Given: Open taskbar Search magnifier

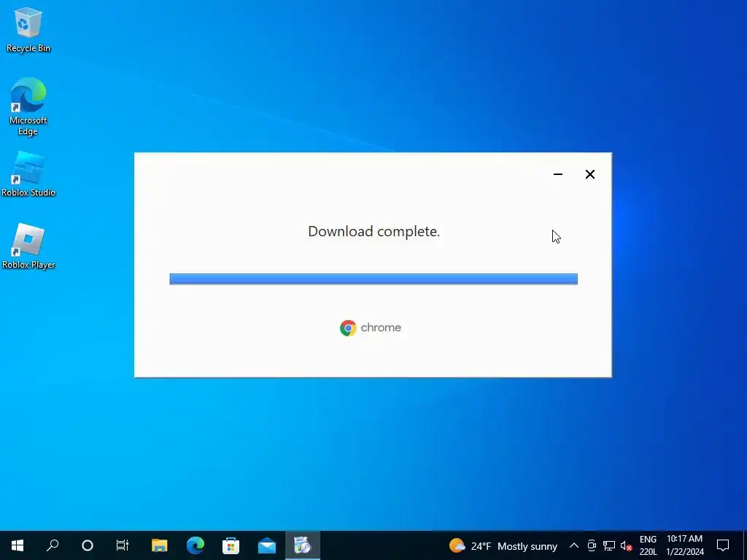Looking at the screenshot, I should [x=53, y=545].
